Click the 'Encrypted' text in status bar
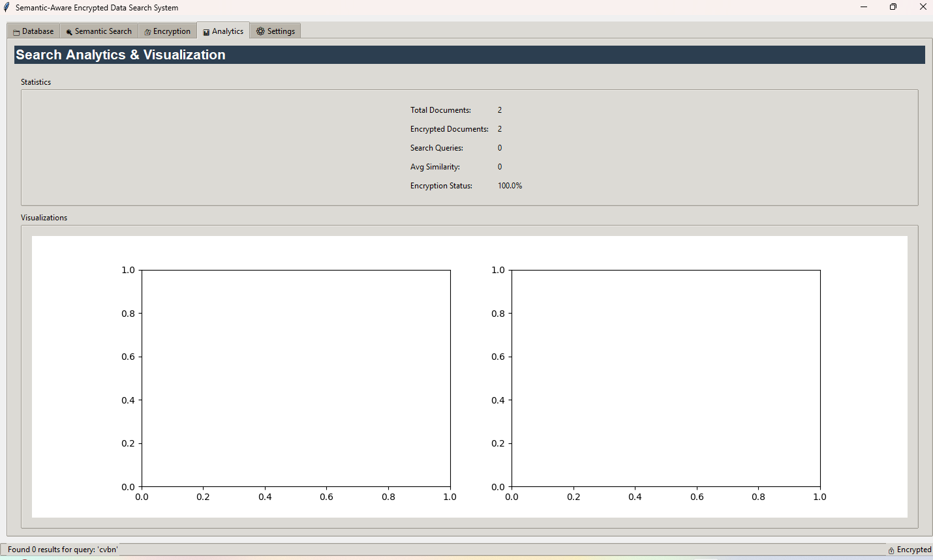This screenshot has width=933, height=560. pos(913,550)
